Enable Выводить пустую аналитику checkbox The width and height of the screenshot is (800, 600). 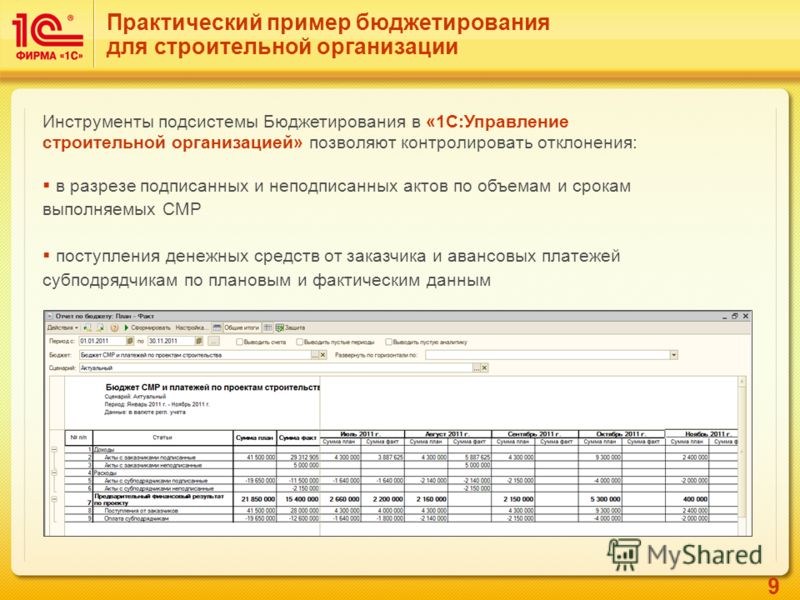(x=388, y=342)
